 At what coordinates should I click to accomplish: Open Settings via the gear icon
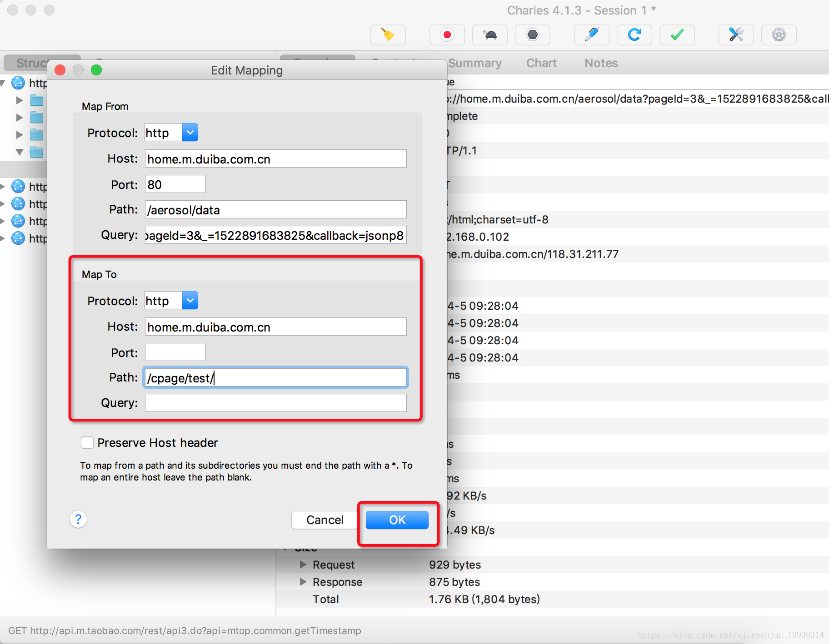click(x=779, y=35)
